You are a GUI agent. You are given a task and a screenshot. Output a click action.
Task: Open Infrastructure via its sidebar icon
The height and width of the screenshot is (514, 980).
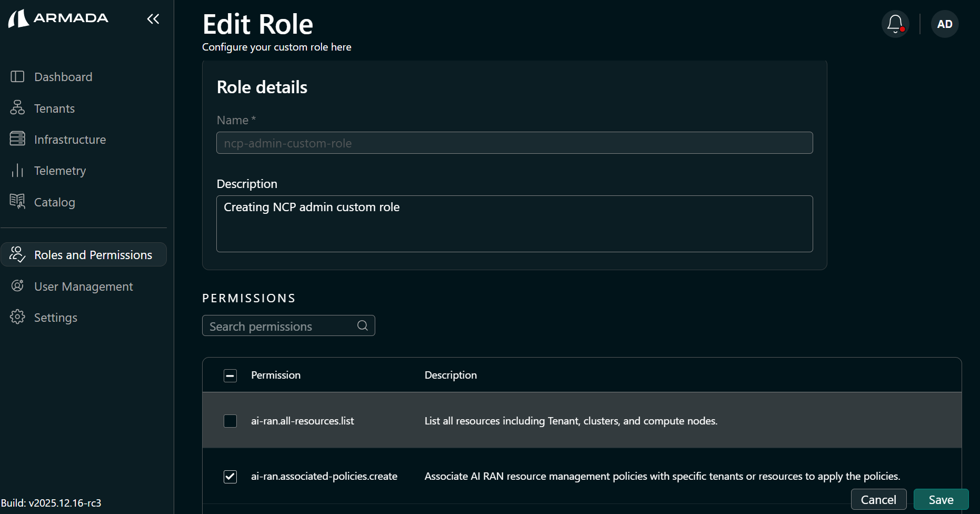coord(17,139)
